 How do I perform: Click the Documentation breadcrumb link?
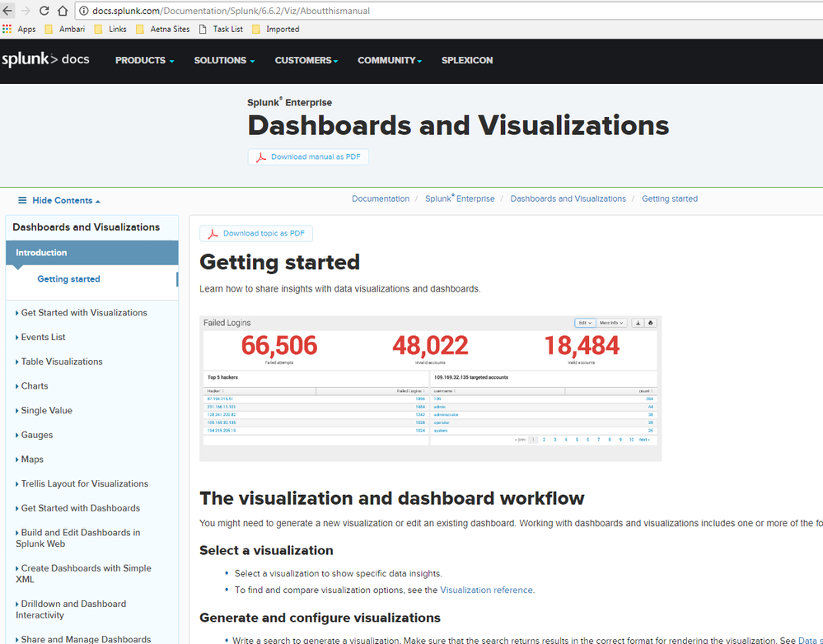click(x=381, y=199)
